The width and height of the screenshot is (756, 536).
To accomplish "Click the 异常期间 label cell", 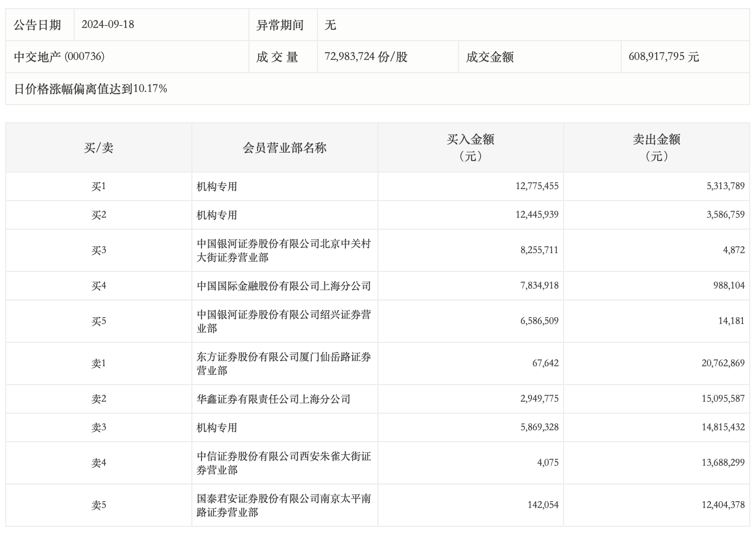I will pos(280,25).
